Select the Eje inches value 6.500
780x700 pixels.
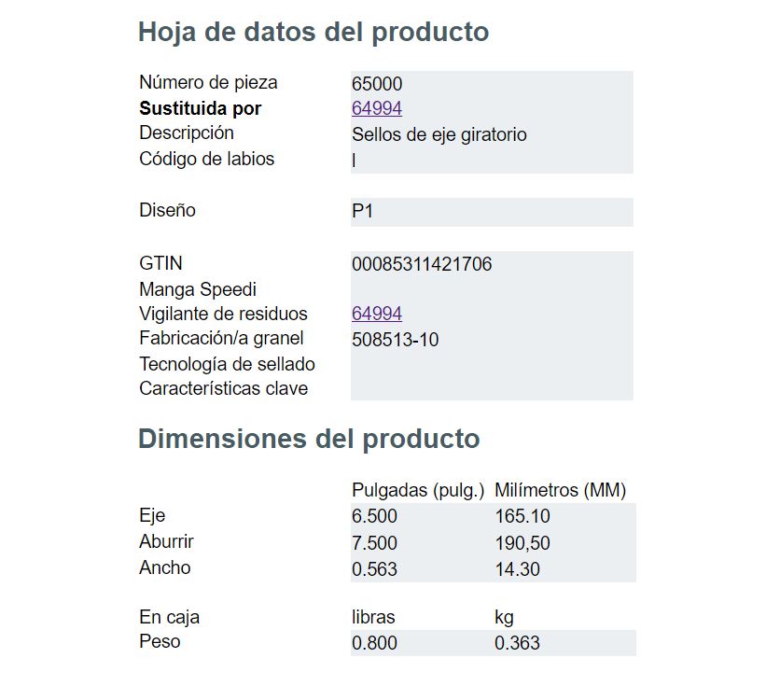(x=374, y=516)
